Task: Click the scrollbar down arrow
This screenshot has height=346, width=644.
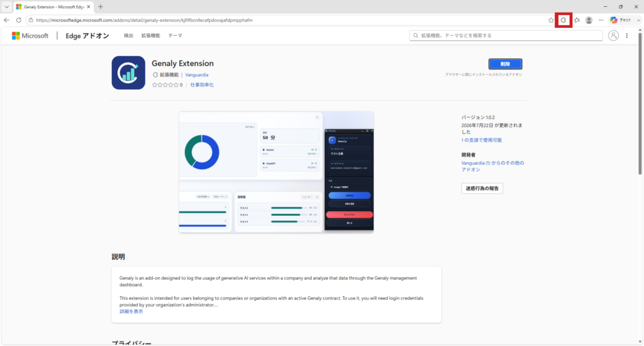Action: (x=640, y=342)
